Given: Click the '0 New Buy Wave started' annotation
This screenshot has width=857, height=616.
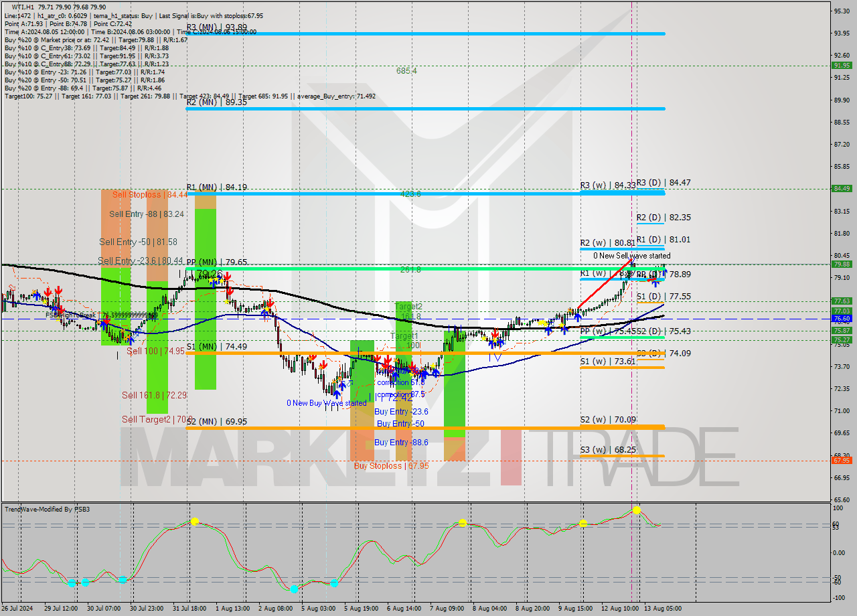Looking at the screenshot, I should tap(327, 403).
